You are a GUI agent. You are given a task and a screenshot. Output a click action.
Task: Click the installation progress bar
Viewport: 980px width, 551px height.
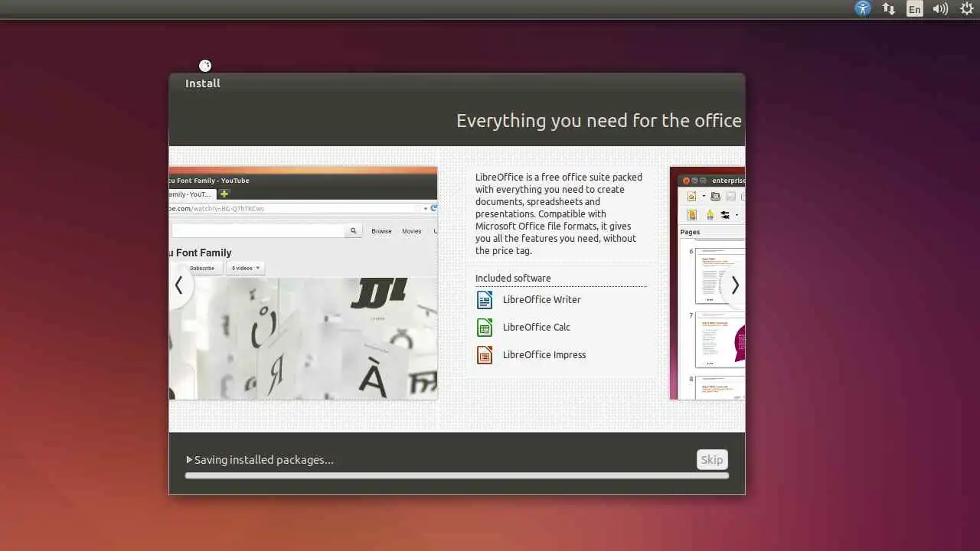click(x=457, y=476)
